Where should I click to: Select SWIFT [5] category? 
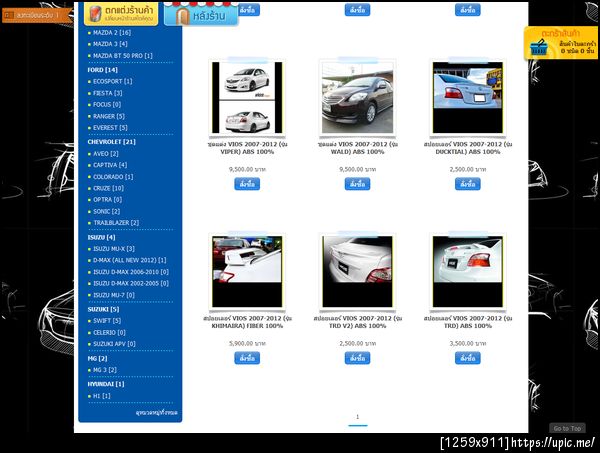[107, 321]
